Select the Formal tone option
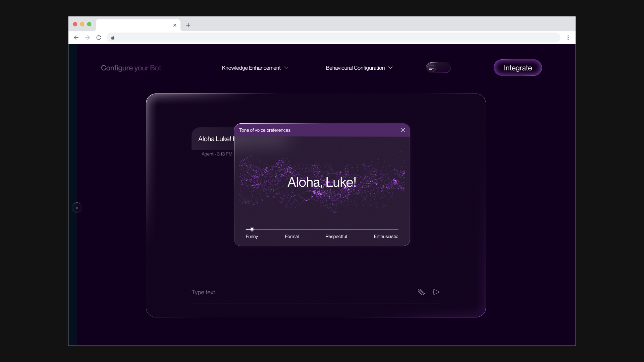The height and width of the screenshot is (362, 644). pos(291,236)
